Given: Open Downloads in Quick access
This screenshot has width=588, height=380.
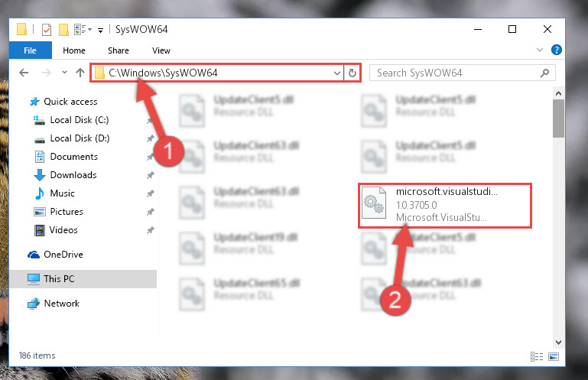Looking at the screenshot, I should coord(73,175).
